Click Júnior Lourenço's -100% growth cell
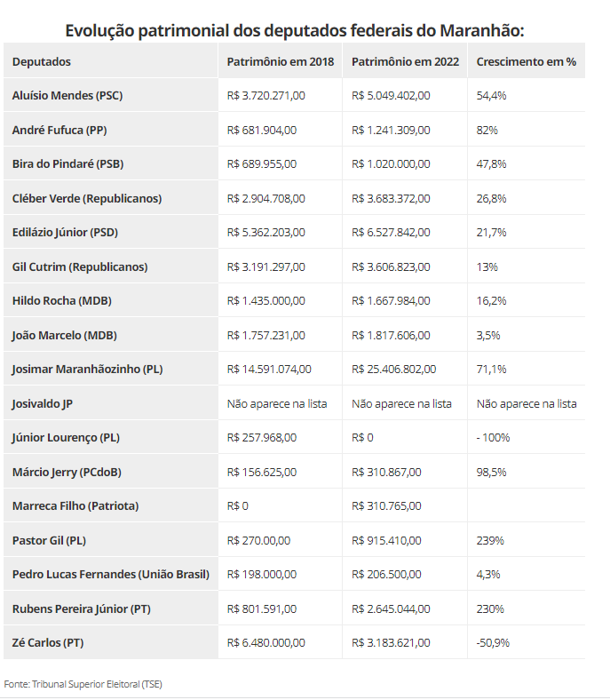The image size is (610, 700). (x=494, y=437)
